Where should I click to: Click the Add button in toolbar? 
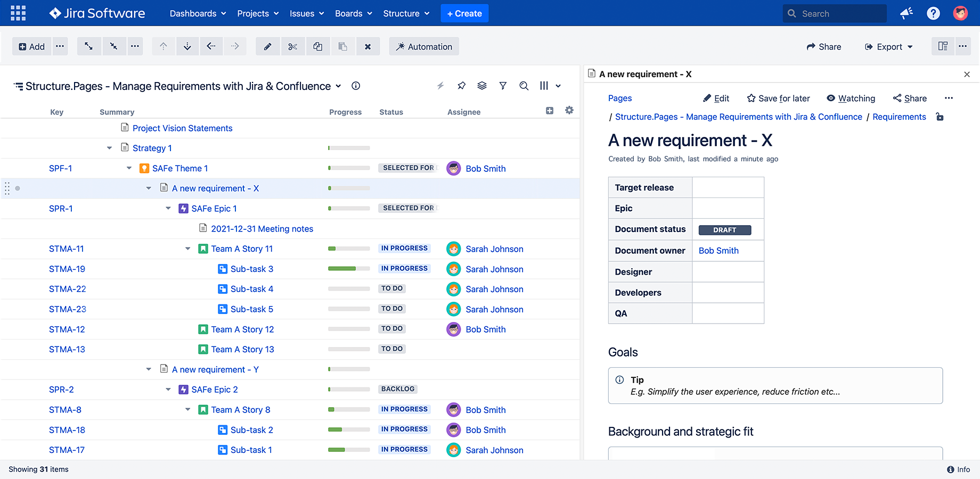(x=32, y=46)
